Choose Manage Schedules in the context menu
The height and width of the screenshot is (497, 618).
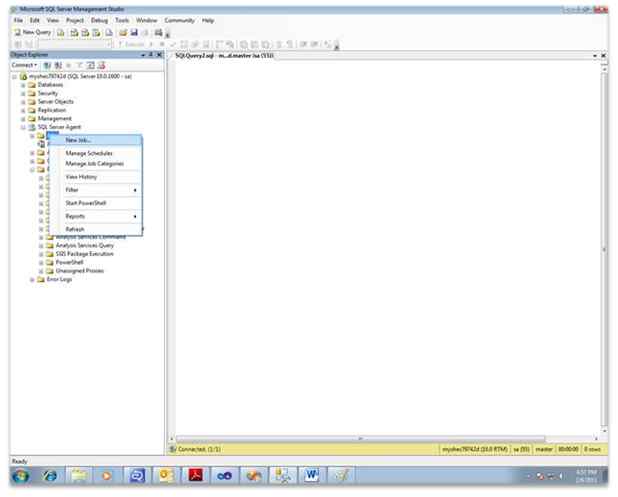95,153
